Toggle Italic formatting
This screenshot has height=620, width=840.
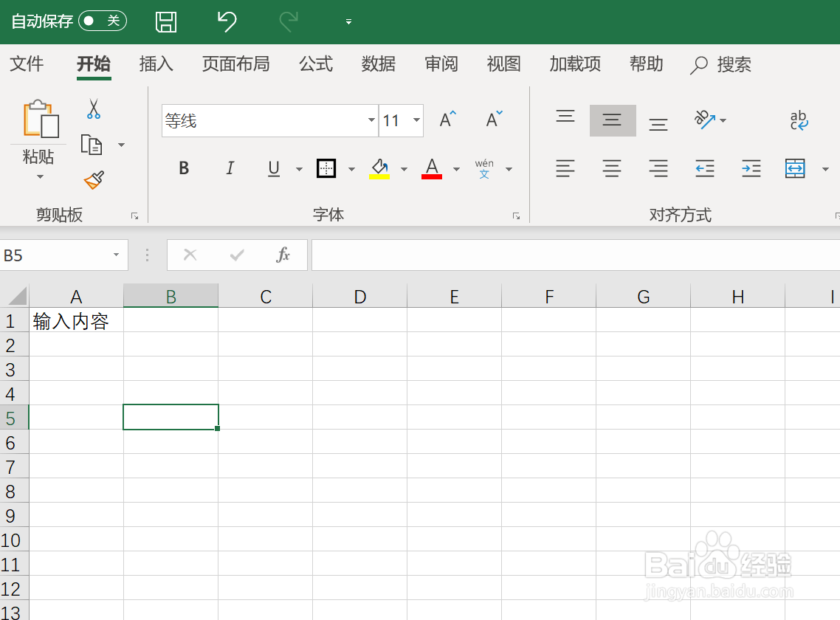click(x=230, y=168)
